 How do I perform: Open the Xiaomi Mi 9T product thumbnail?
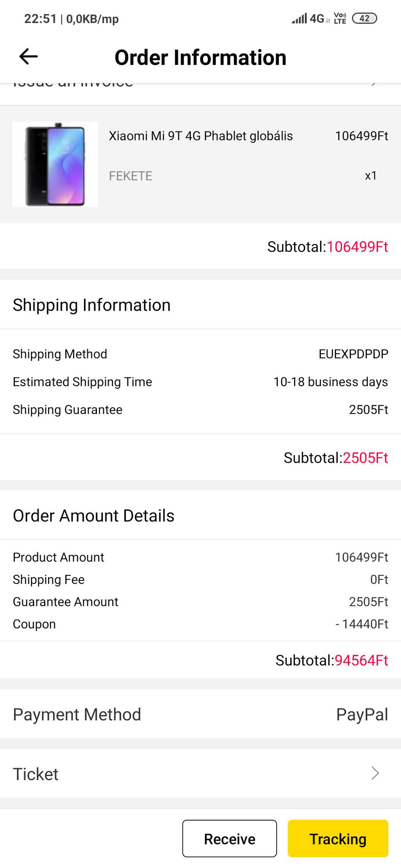pyautogui.click(x=55, y=164)
